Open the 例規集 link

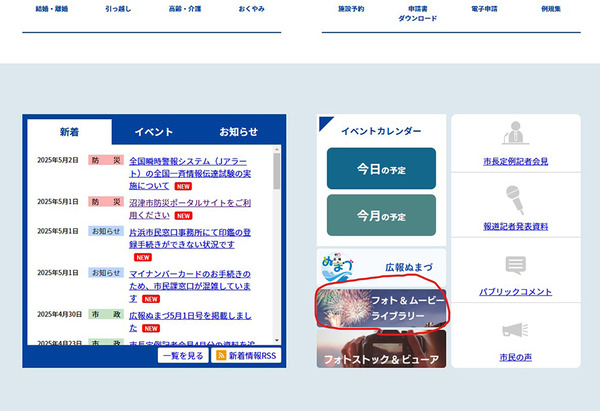[551, 8]
